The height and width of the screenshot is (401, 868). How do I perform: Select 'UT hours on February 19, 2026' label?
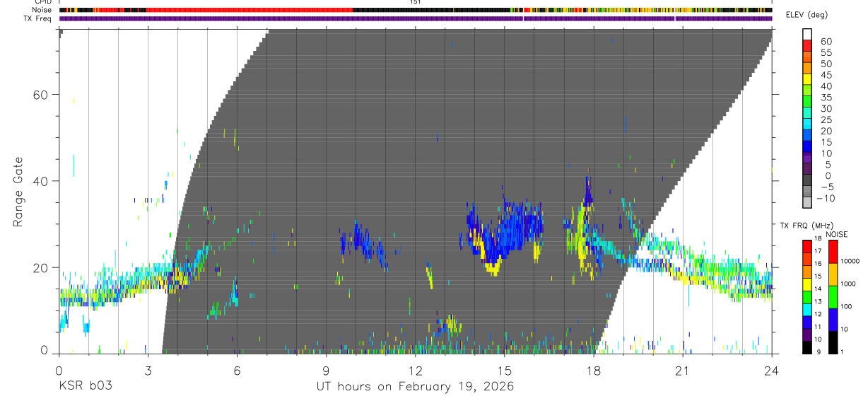click(x=415, y=387)
